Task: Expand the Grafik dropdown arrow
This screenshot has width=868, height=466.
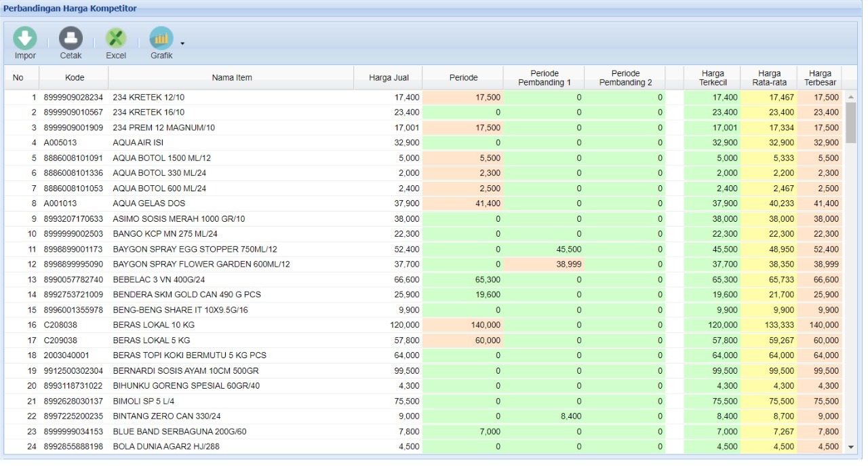Action: [182, 43]
